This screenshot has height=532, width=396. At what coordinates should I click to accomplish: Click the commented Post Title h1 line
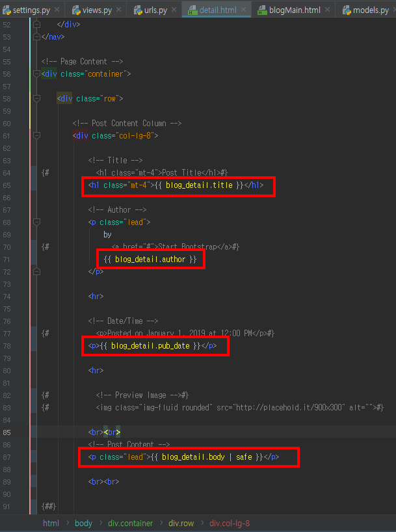click(x=161, y=173)
